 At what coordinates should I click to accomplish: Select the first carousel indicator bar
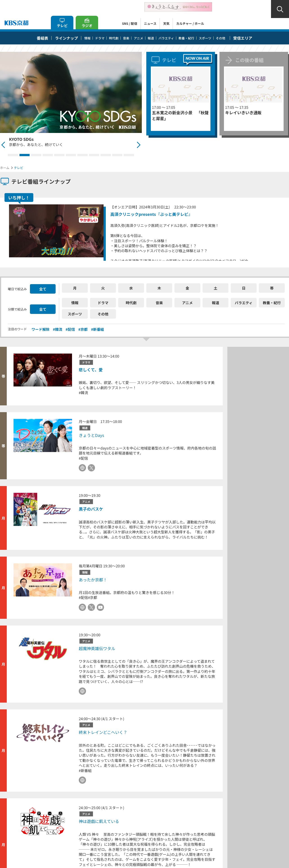(13, 155)
